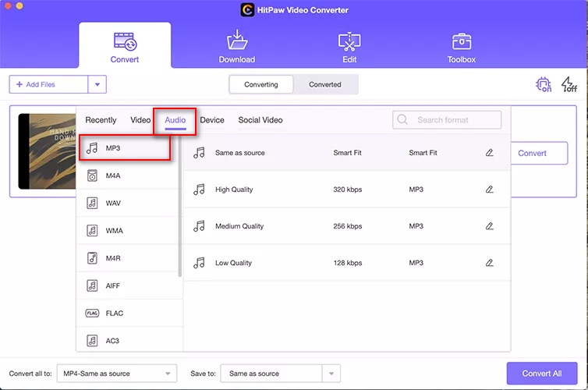This screenshot has height=390, width=588.
Task: Select Medium Quality 256 kbps preset
Action: [347, 226]
